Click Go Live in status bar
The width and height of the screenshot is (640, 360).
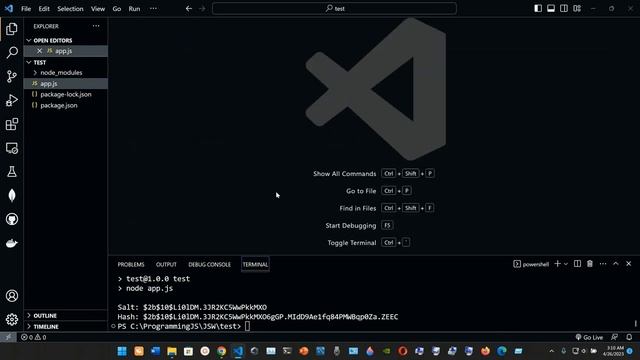(x=589, y=337)
